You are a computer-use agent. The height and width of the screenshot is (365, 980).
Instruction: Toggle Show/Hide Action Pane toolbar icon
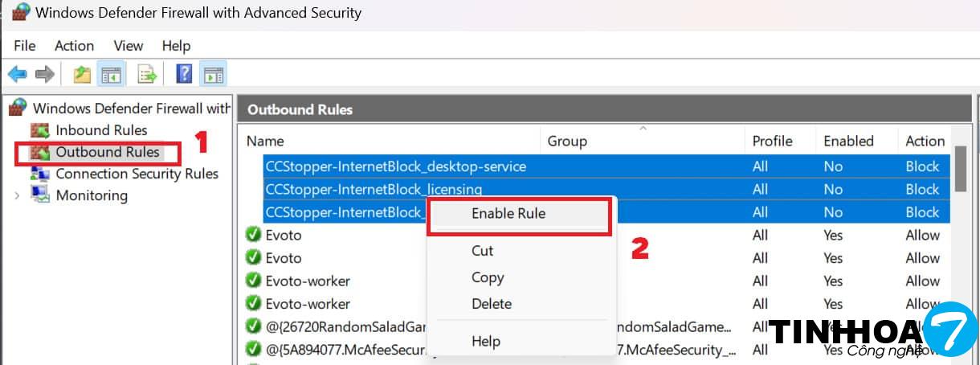click(213, 75)
